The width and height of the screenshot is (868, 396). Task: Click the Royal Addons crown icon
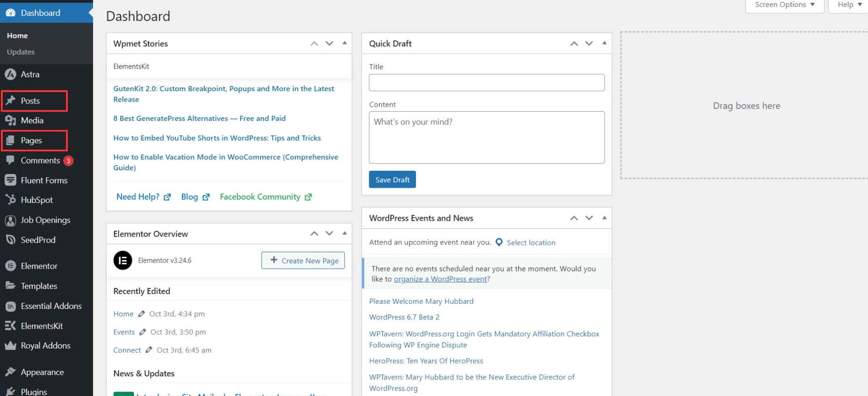click(11, 346)
